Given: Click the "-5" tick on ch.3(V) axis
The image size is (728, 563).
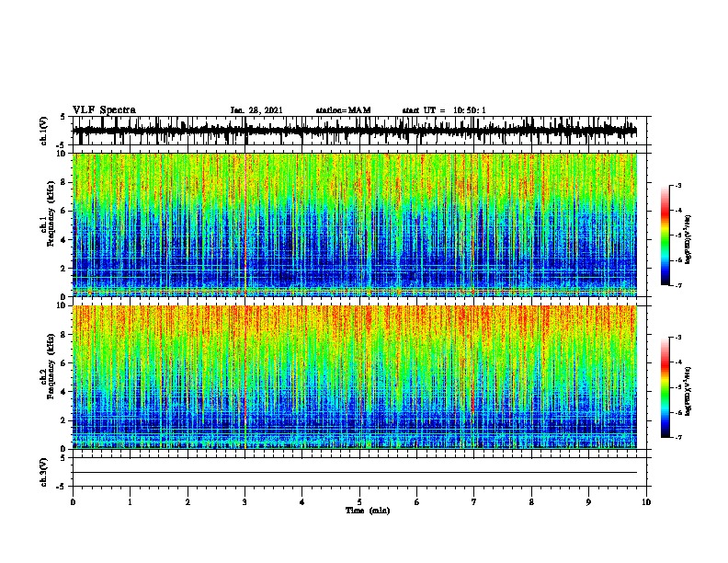Looking at the screenshot, I should 62,487.
